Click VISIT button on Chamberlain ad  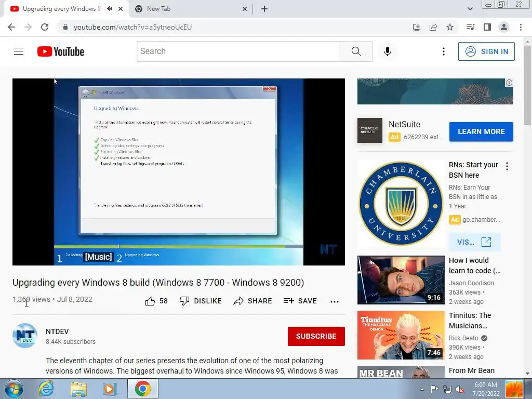coord(474,242)
